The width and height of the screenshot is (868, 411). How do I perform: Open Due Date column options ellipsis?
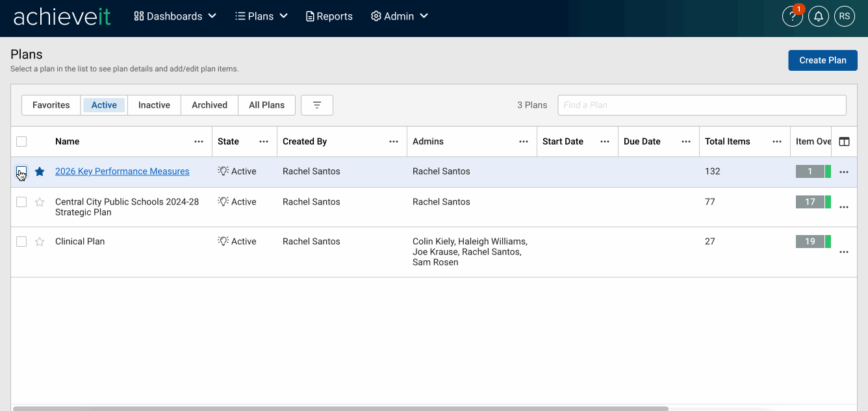(x=686, y=142)
